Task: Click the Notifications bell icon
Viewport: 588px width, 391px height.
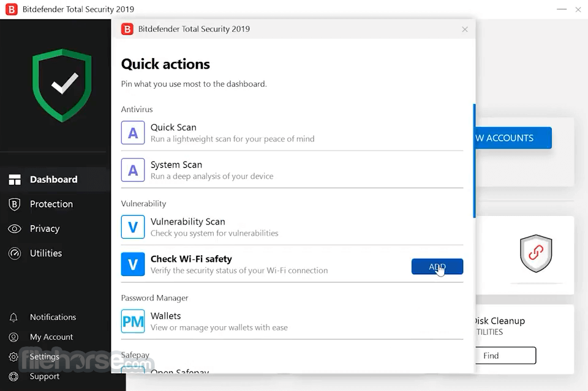Action: click(13, 318)
